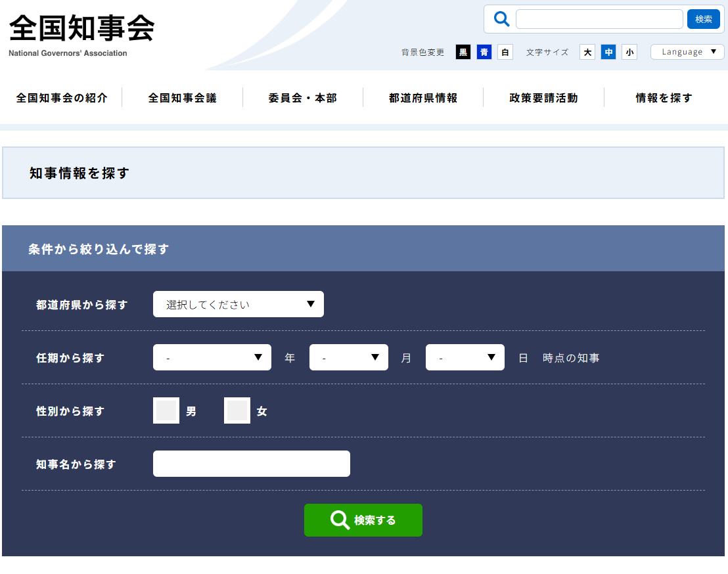Switch background color to blue (青)

[x=484, y=53]
